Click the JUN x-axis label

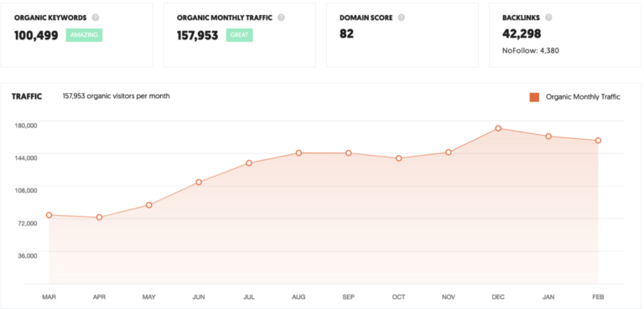click(199, 296)
